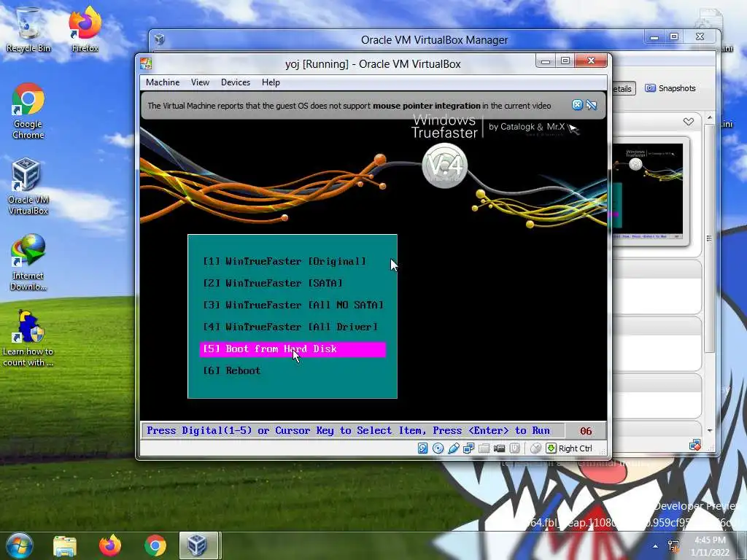This screenshot has height=560, width=747.
Task: Open Recycle Bin desktop icon
Action: tap(28, 29)
